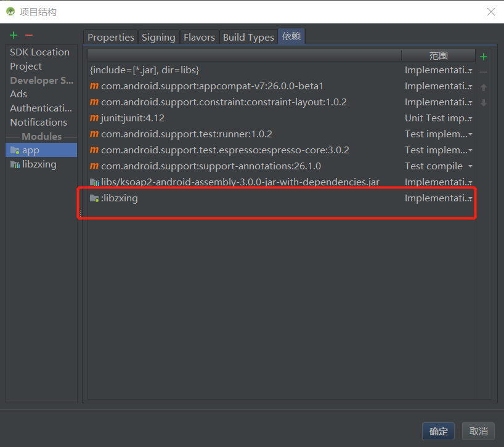Click the Maven icon beside test:runner:1.0.2
The image size is (504, 447).
[x=94, y=134]
